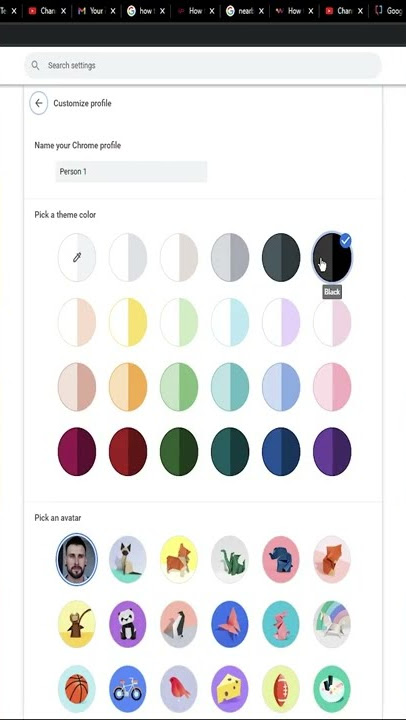The width and height of the screenshot is (406, 720).
Task: Select the Siamese cat origami avatar
Action: (x=128, y=559)
